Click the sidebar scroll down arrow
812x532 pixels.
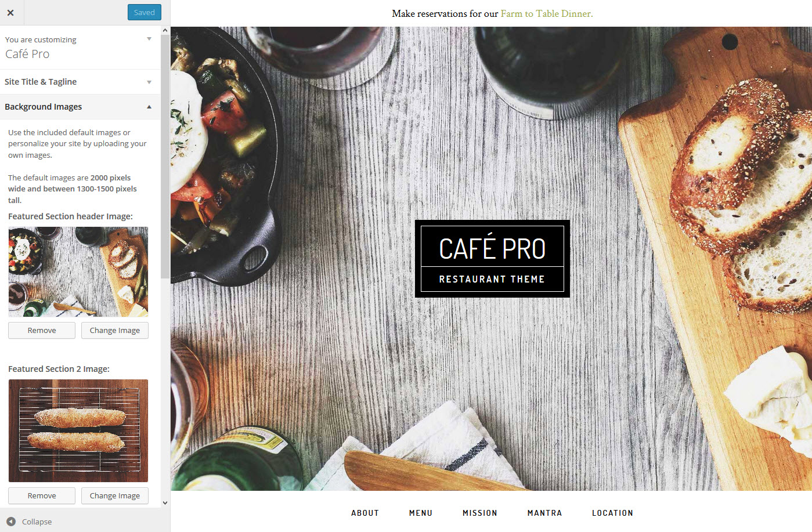tap(165, 503)
